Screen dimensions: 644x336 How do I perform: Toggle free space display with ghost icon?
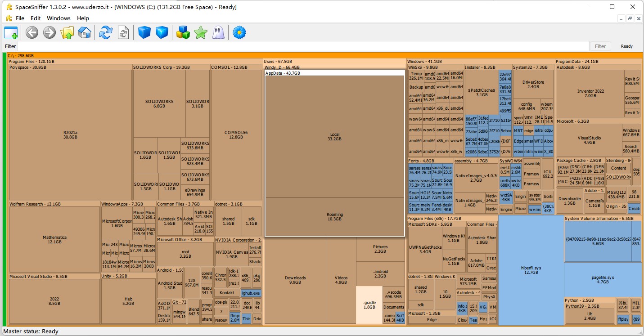218,32
